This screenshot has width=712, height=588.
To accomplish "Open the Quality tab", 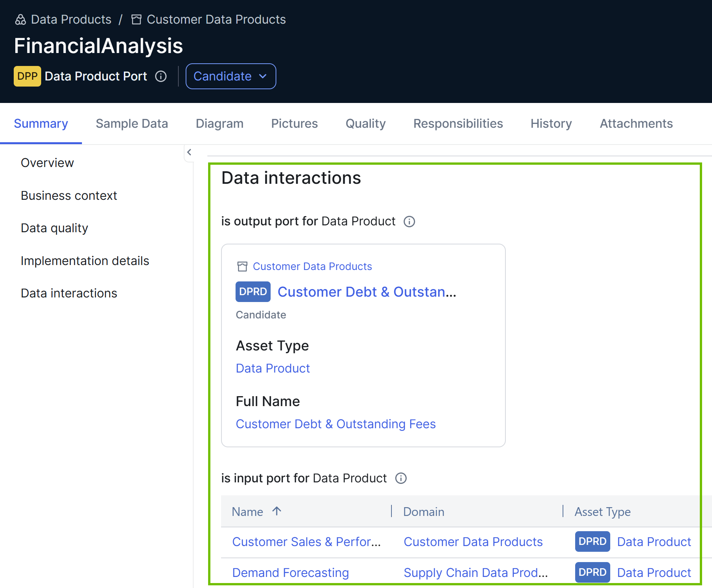I will [366, 124].
